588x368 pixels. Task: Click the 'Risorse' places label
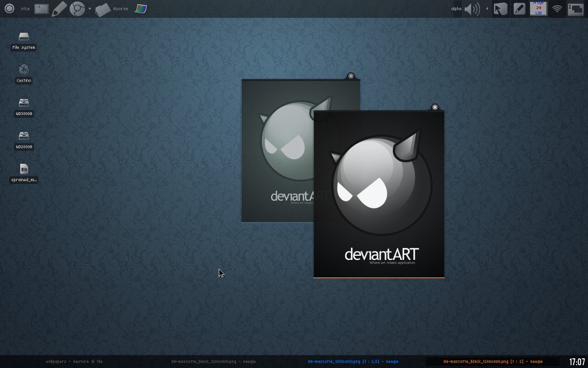(x=121, y=9)
